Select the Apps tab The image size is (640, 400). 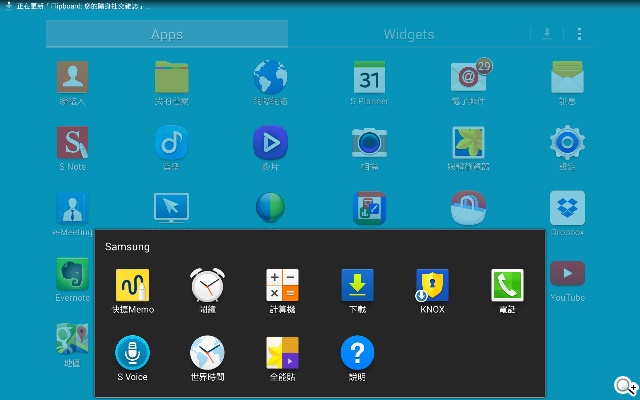[167, 34]
